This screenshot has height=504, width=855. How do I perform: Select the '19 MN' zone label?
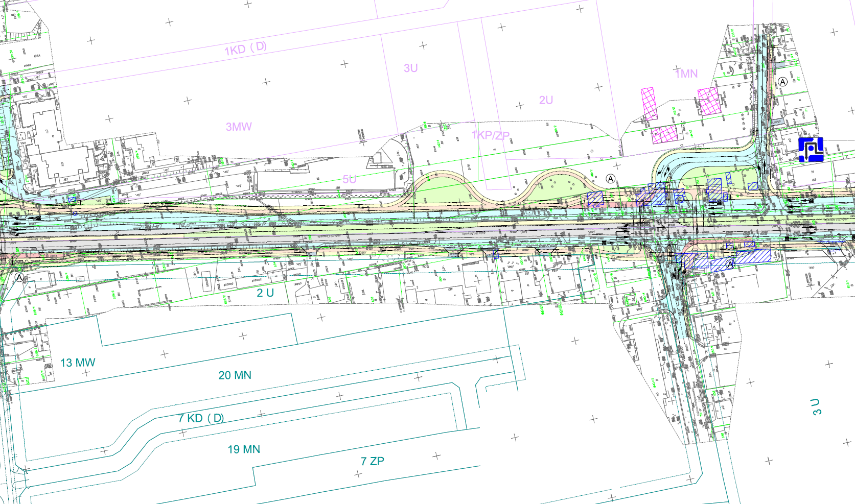point(244,449)
